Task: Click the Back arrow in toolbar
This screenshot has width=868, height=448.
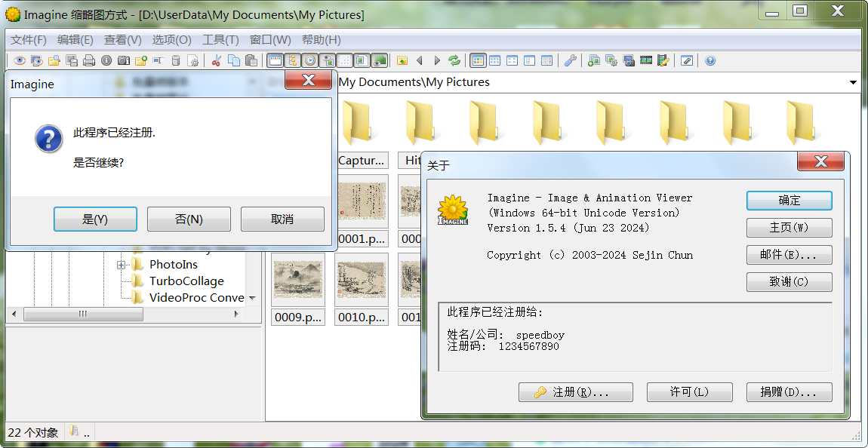Action: pyautogui.click(x=419, y=60)
